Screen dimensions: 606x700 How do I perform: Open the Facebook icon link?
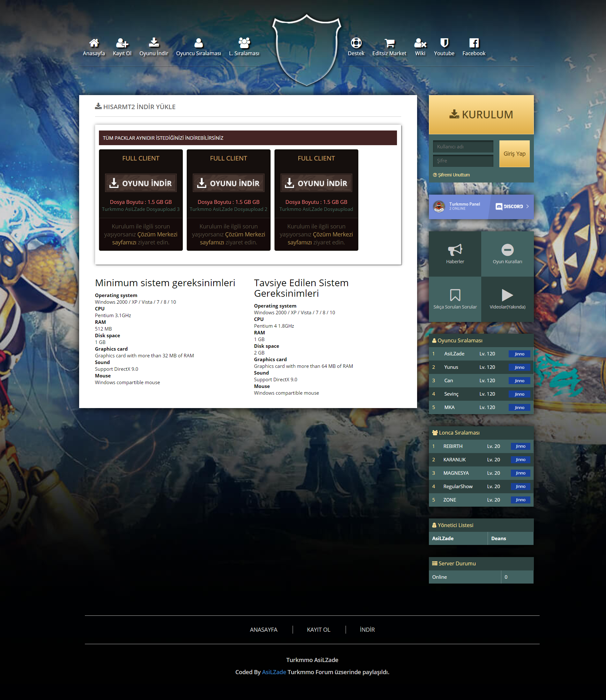(474, 43)
